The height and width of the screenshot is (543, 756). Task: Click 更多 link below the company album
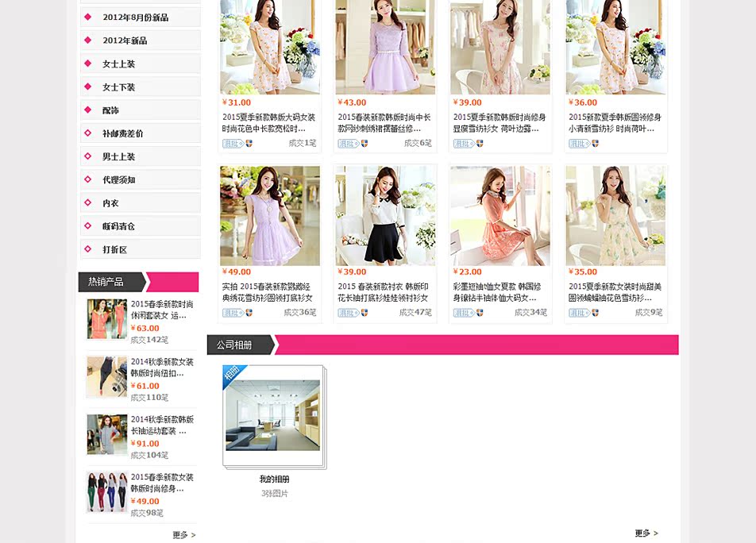[646, 533]
